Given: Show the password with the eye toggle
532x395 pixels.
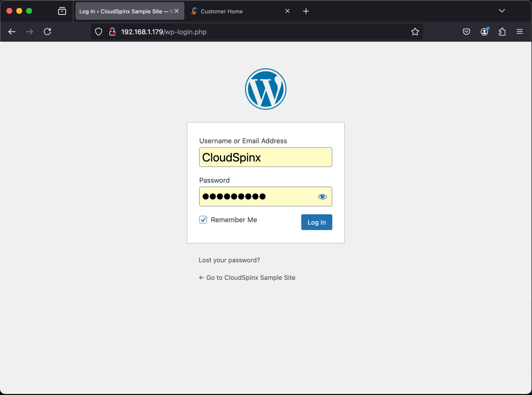Looking at the screenshot, I should (322, 197).
